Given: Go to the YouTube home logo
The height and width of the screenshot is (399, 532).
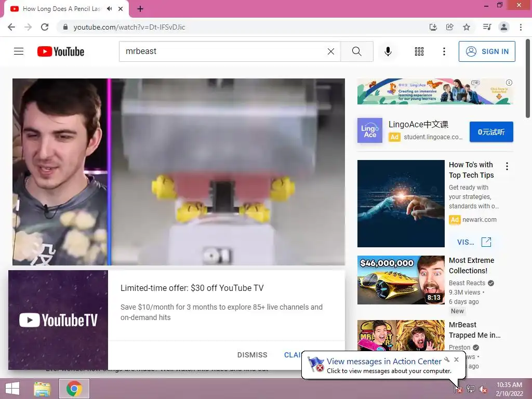Looking at the screenshot, I should (61, 51).
